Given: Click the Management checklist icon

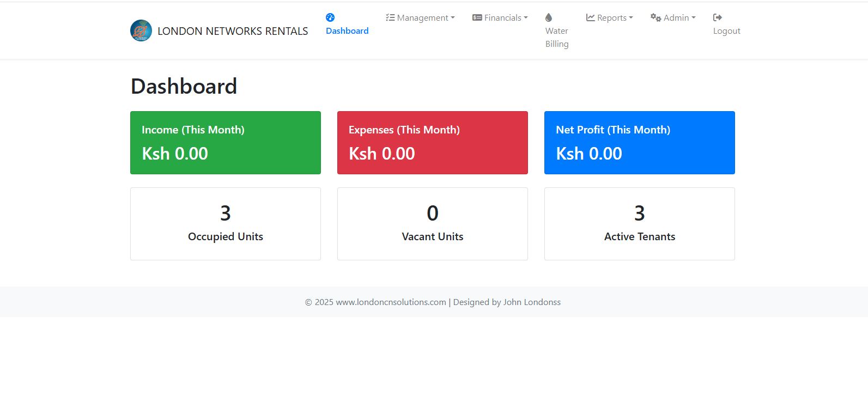Looking at the screenshot, I should pyautogui.click(x=390, y=17).
